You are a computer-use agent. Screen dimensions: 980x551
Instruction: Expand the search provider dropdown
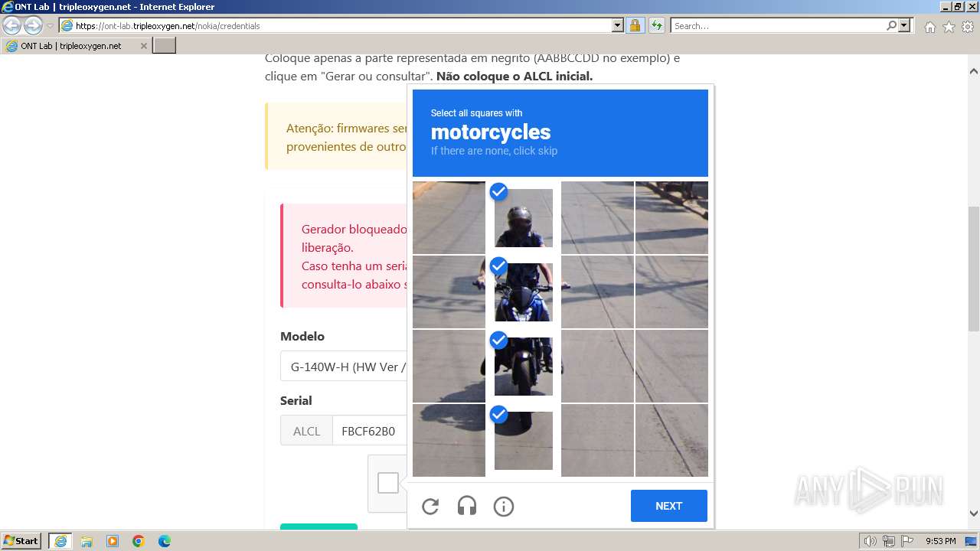pos(904,25)
